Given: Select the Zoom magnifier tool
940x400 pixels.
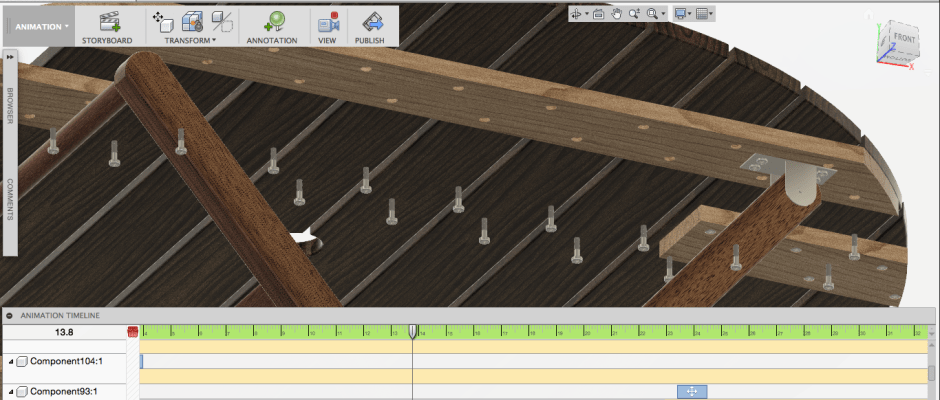Looking at the screenshot, I should click(634, 14).
